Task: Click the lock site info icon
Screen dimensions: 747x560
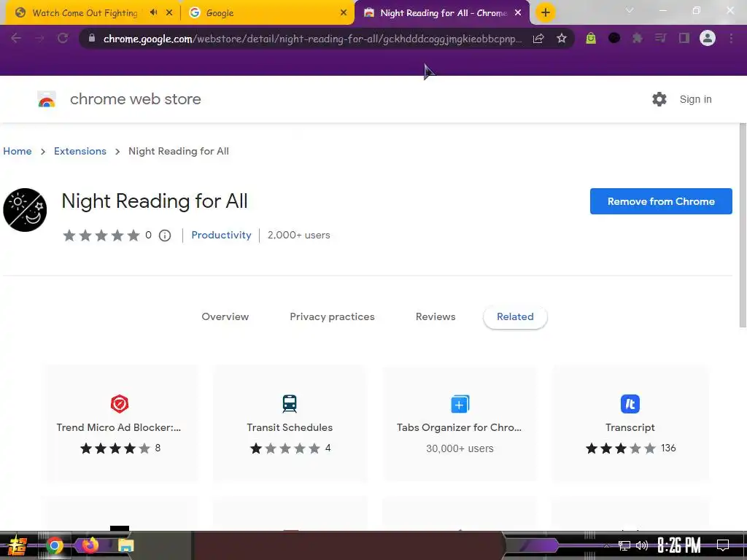Action: tap(91, 38)
